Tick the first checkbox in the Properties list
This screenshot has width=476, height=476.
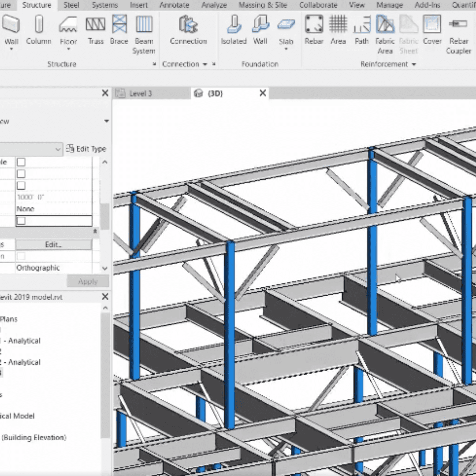(x=21, y=162)
